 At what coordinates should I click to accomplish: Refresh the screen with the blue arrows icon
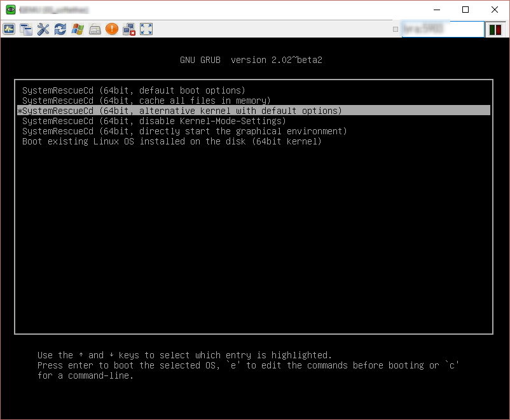60,29
